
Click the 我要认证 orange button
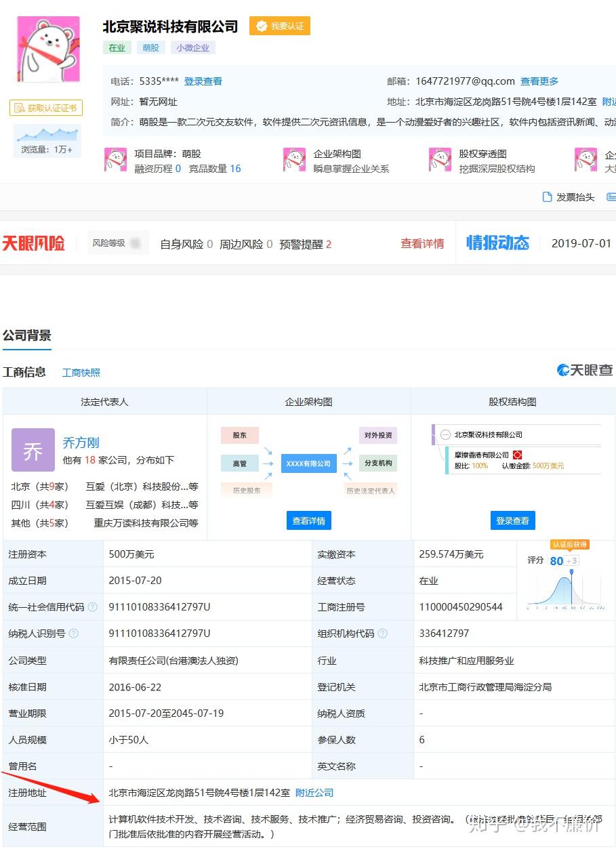pos(280,26)
